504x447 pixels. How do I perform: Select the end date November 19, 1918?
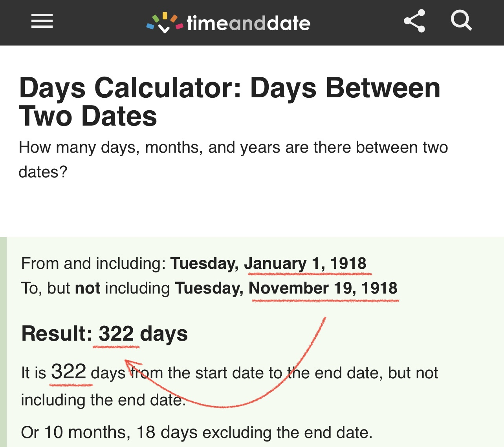click(x=323, y=288)
